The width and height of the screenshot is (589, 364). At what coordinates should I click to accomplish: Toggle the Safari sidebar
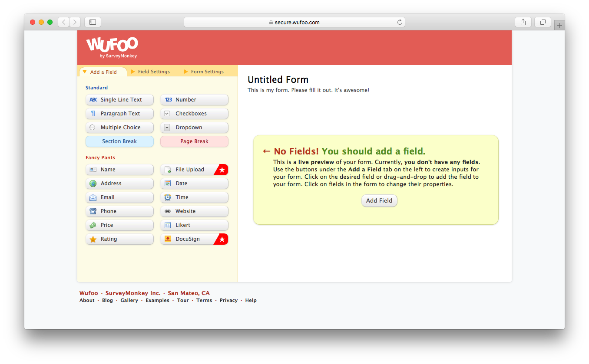pos(93,22)
